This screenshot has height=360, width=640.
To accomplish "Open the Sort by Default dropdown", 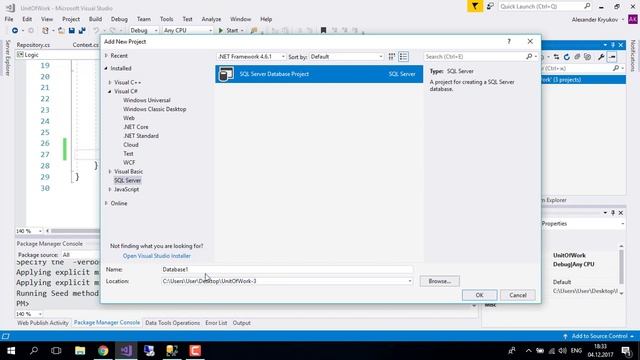I will tap(381, 57).
